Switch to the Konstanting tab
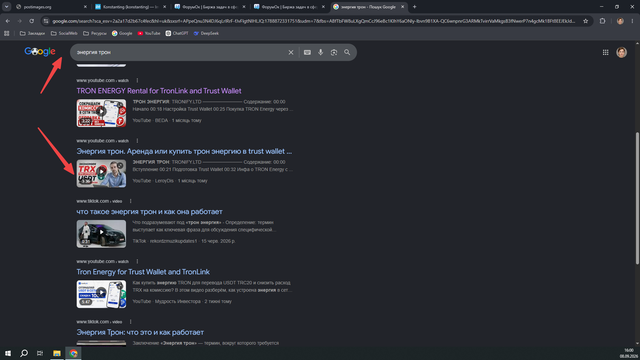The image size is (640, 360). coord(130,7)
